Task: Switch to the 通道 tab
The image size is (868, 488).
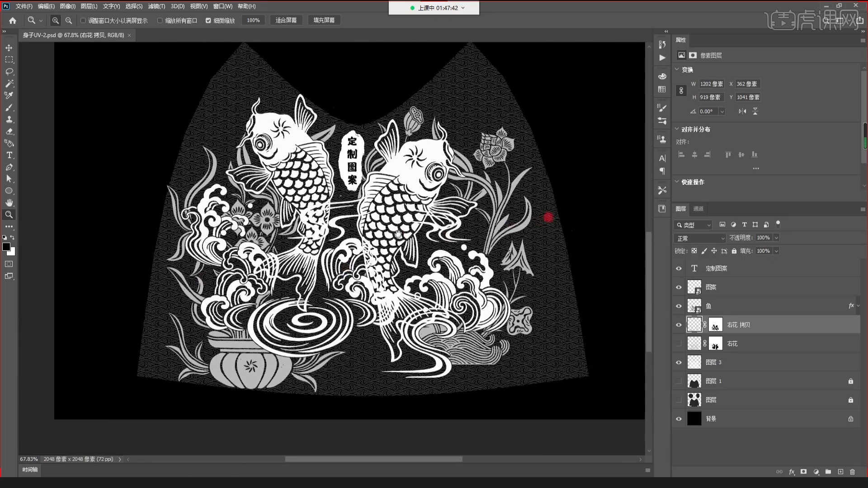Action: pos(698,209)
